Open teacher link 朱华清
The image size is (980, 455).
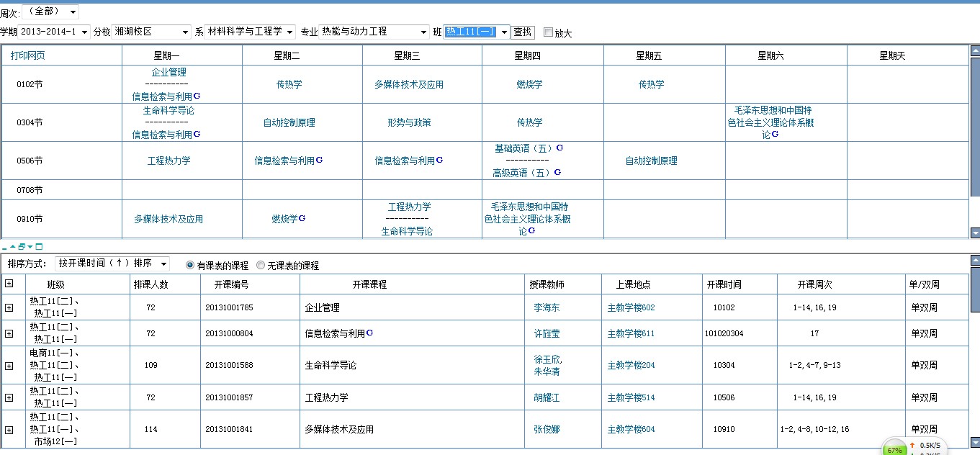547,371
